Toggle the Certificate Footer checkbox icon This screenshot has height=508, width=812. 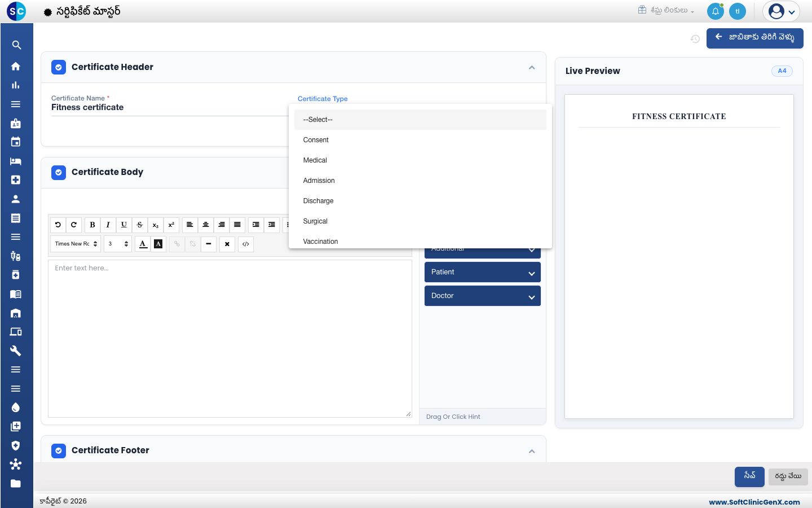click(x=59, y=450)
